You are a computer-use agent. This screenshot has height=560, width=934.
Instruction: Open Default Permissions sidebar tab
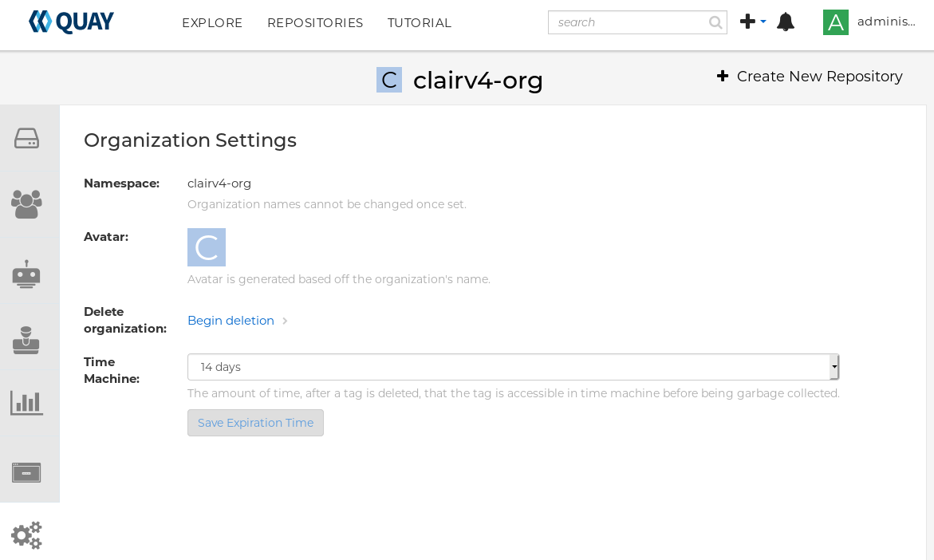(26, 340)
